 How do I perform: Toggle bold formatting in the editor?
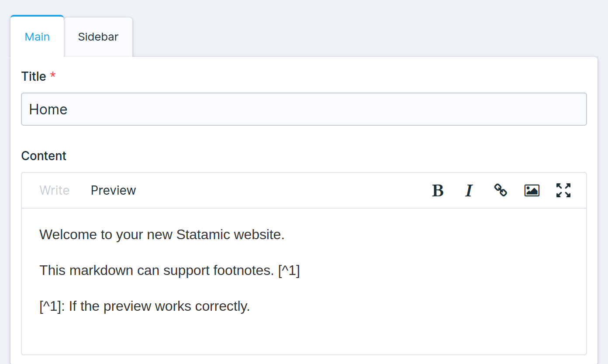(437, 190)
